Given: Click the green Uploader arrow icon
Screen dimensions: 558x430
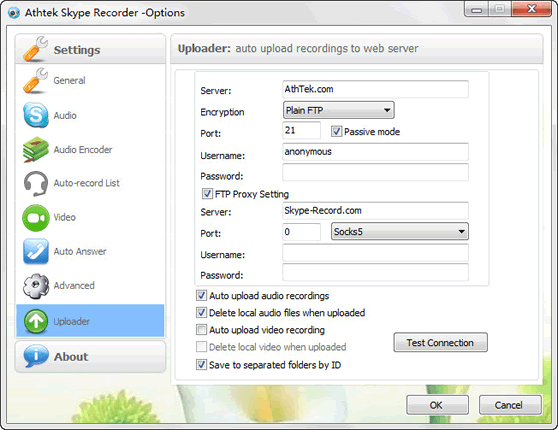Looking at the screenshot, I should 36,321.
